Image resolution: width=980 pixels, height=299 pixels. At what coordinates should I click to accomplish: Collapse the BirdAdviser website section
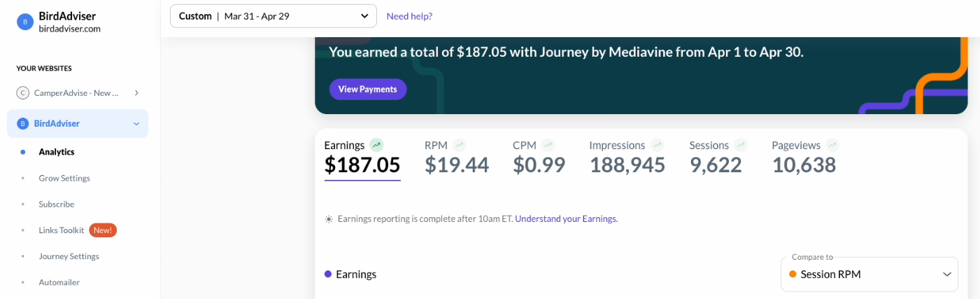pyautogui.click(x=136, y=124)
